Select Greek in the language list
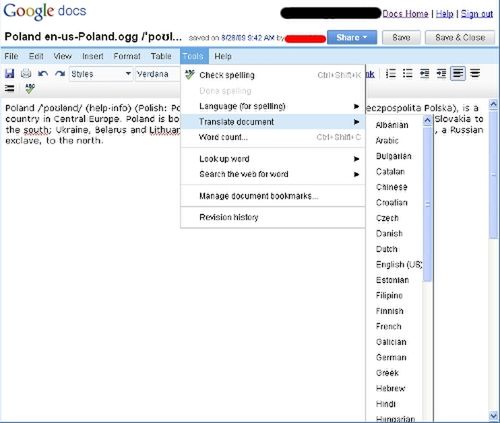This screenshot has height=423, width=500. coord(387,373)
